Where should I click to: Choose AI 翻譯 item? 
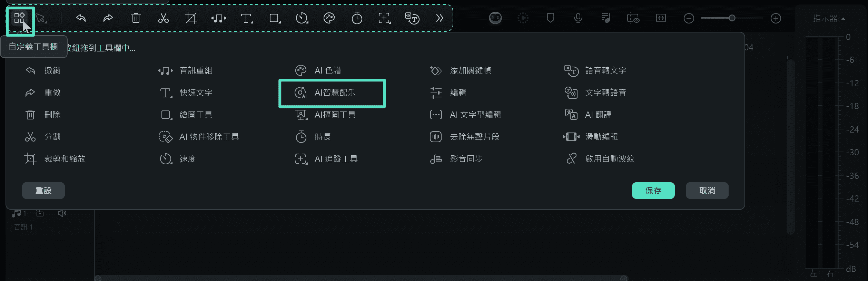click(588, 115)
